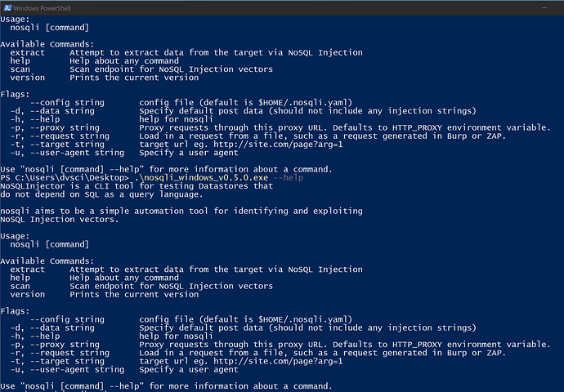Click the '-p, --proxy string' flag in last output

(x=55, y=345)
